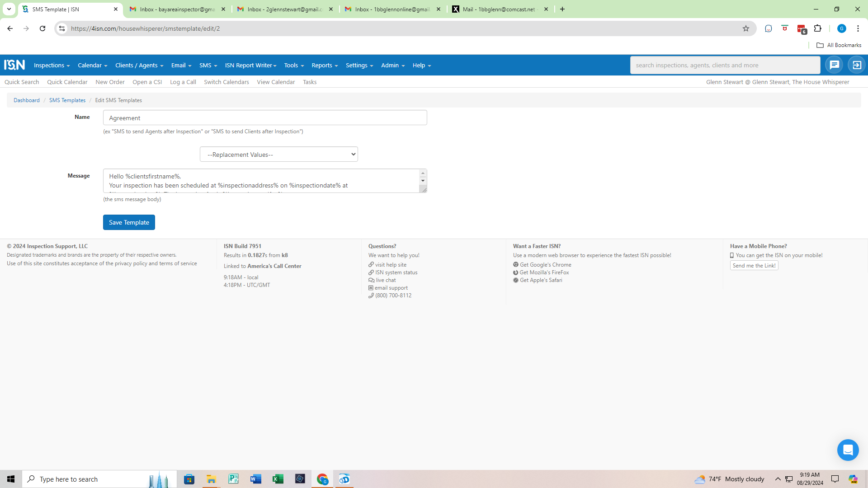
Task: Click View Calendar link
Action: coord(276,82)
